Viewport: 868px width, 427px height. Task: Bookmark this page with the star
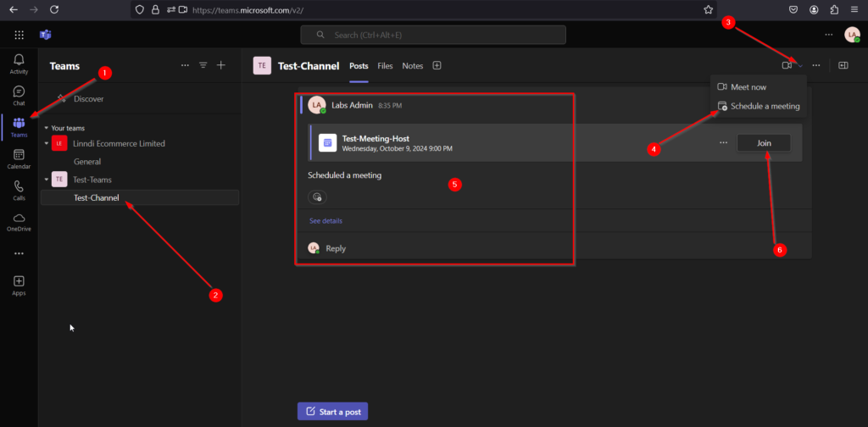[708, 9]
